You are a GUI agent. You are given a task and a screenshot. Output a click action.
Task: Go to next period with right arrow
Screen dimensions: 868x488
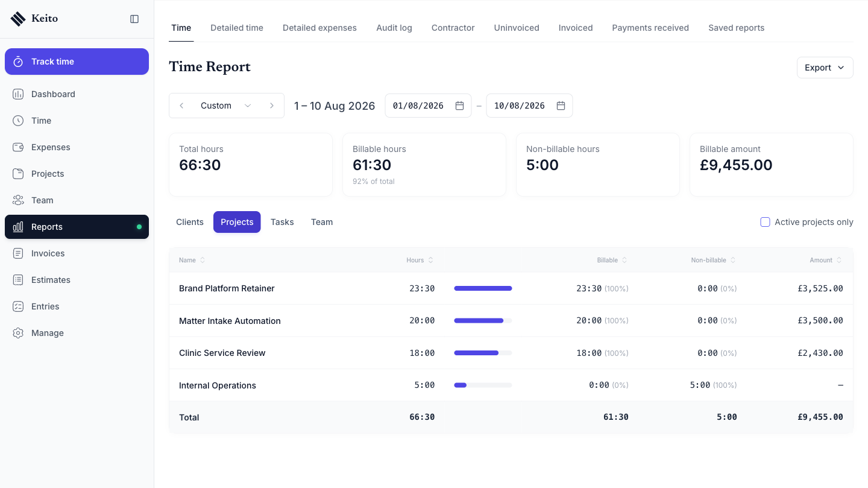pos(272,106)
